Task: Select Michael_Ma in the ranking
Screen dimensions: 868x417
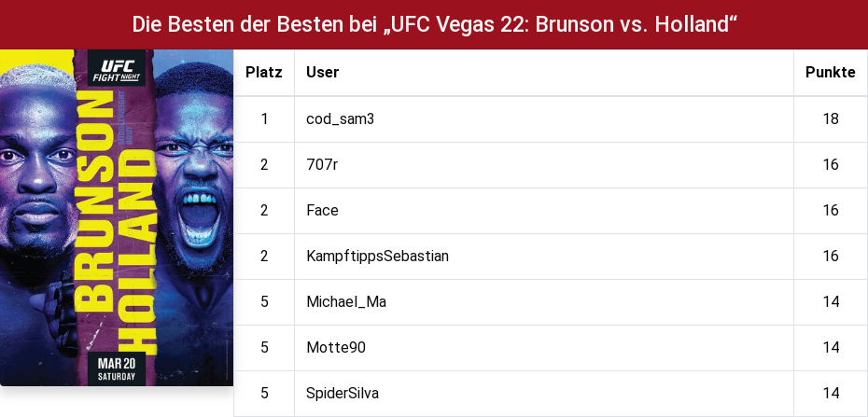Action: 346,302
